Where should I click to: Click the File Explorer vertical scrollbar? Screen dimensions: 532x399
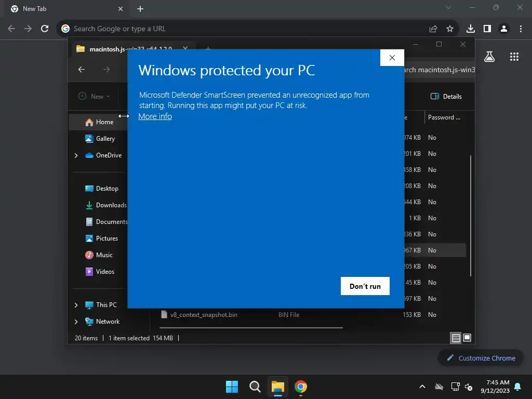(x=471, y=216)
